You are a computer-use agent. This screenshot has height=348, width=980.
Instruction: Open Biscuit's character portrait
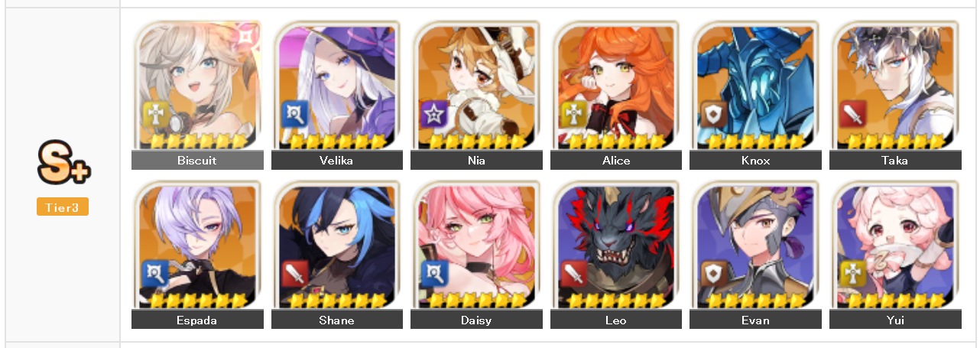point(197,85)
